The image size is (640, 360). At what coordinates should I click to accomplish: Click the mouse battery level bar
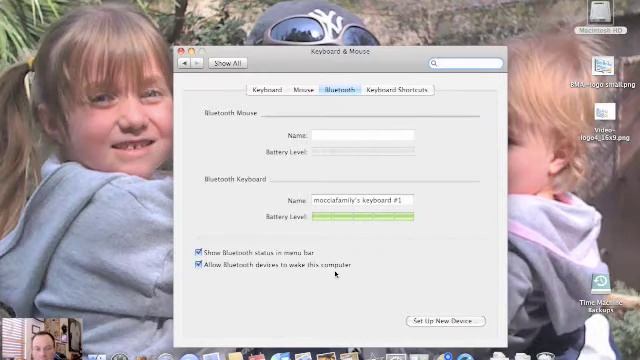(363, 151)
